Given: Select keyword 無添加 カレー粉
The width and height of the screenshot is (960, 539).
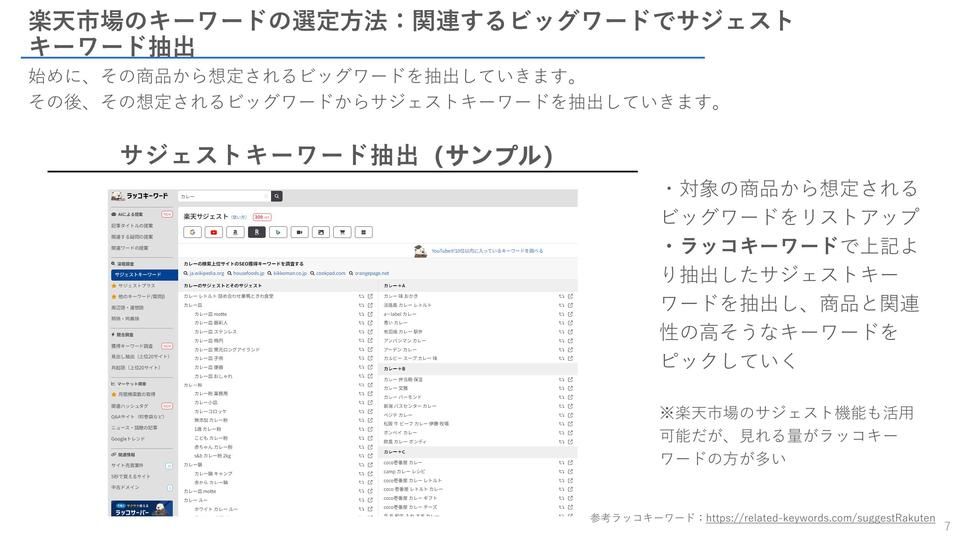Looking at the screenshot, I should 211,420.
